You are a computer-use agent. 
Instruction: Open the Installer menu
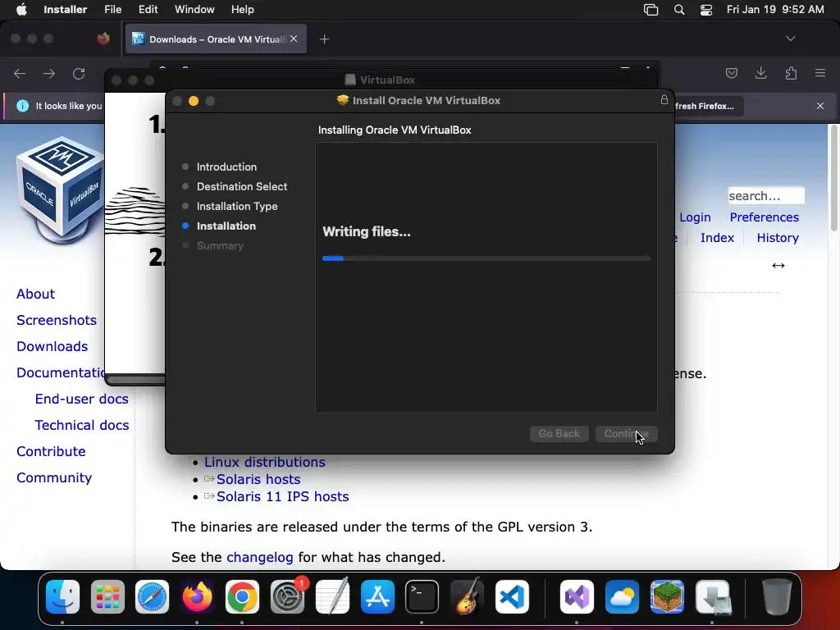click(x=66, y=10)
